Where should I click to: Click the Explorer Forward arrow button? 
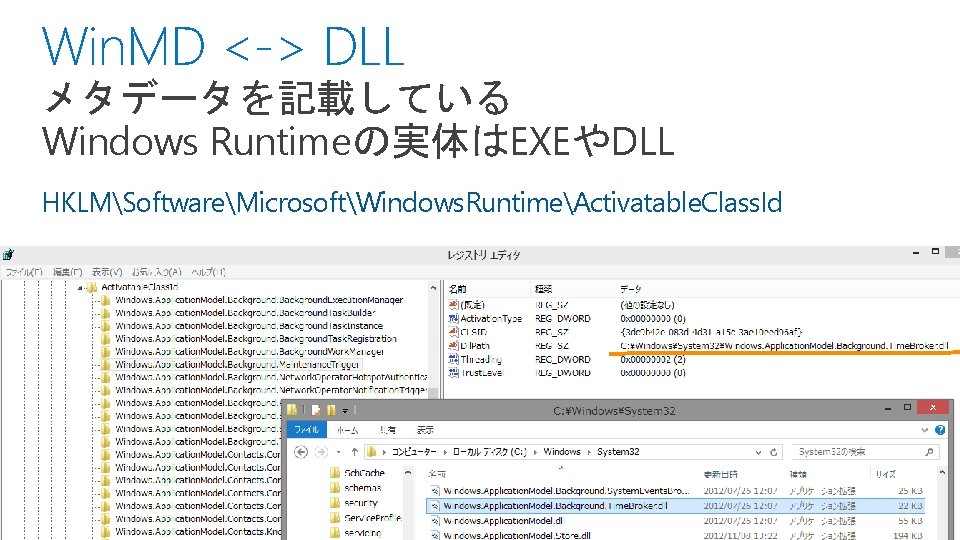click(x=321, y=452)
